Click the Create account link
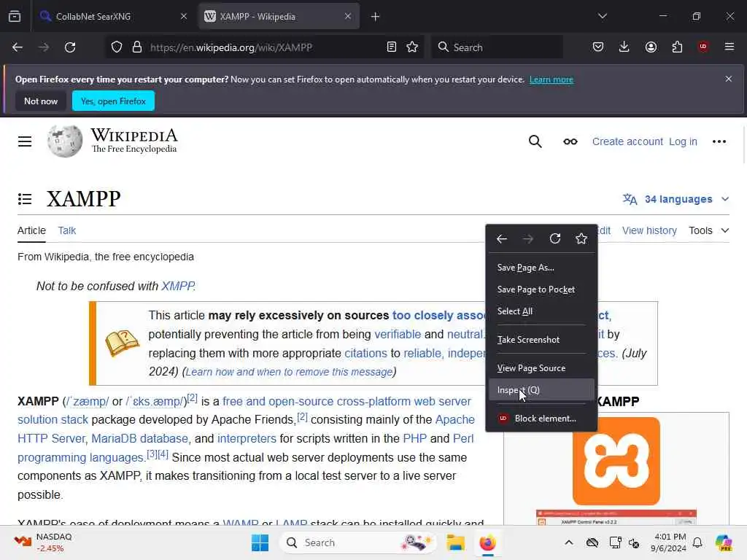This screenshot has width=747, height=560. click(x=627, y=141)
